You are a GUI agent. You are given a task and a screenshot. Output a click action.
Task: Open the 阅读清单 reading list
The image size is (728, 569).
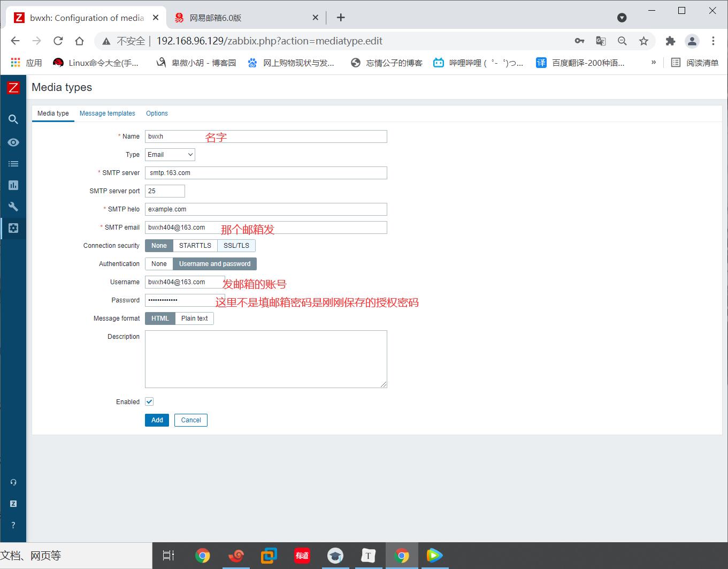pos(695,63)
